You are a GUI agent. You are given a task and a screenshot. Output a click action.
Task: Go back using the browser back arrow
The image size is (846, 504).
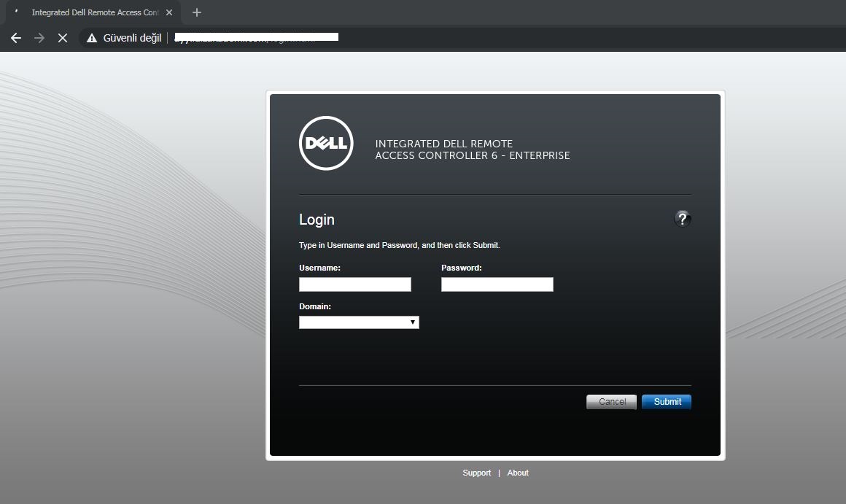coord(16,38)
